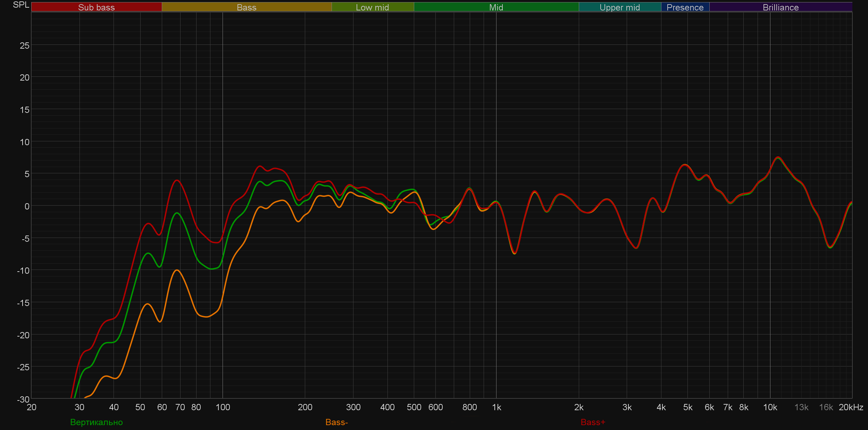
Task: Toggle the green Вертикально legend entry
Action: [x=97, y=422]
